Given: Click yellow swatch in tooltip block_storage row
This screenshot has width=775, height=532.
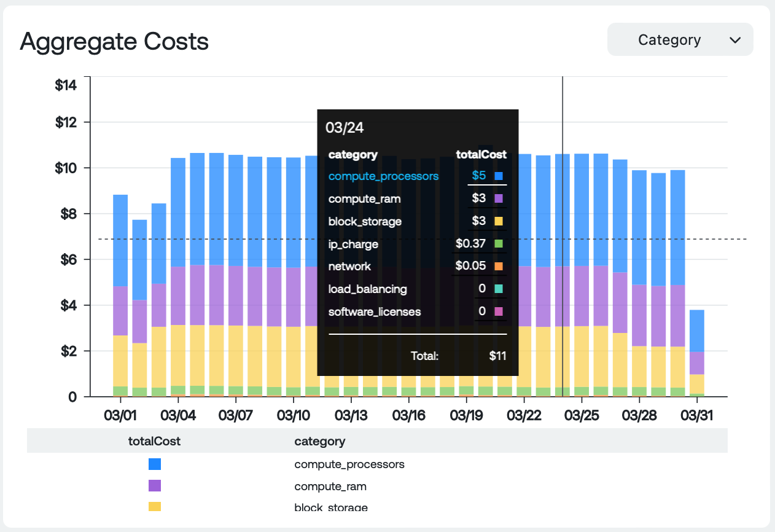Looking at the screenshot, I should click(499, 221).
